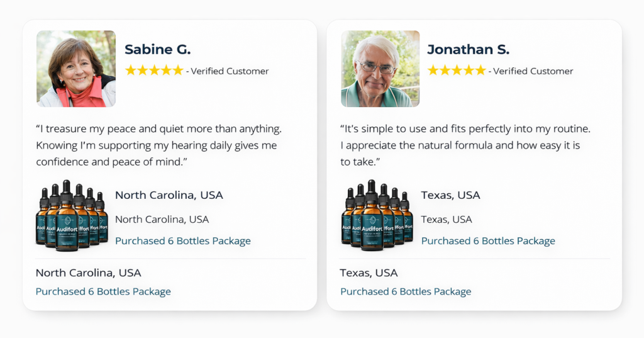Click the first North Carolina, USA heading beside bottles
This screenshot has height=338, width=644.
(169, 195)
